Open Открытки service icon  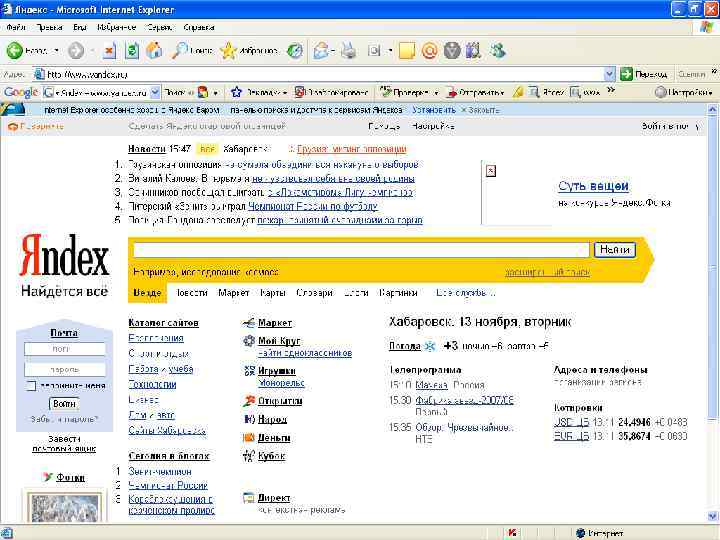pyautogui.click(x=249, y=401)
